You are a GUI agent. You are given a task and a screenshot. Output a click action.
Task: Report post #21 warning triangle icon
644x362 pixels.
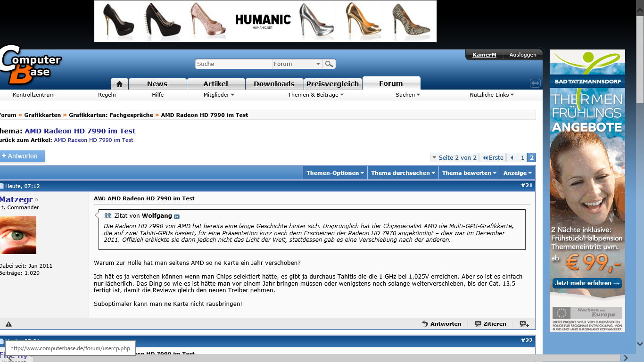click(x=8, y=324)
